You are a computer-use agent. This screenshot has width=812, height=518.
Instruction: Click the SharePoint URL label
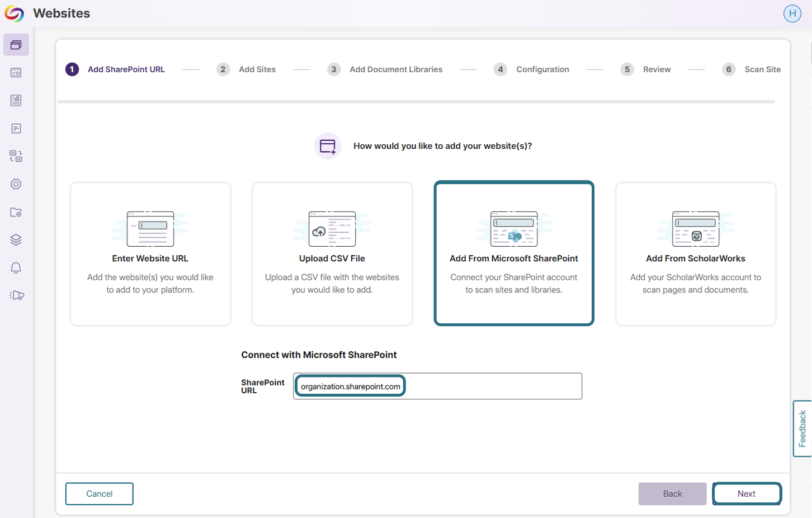(x=263, y=387)
